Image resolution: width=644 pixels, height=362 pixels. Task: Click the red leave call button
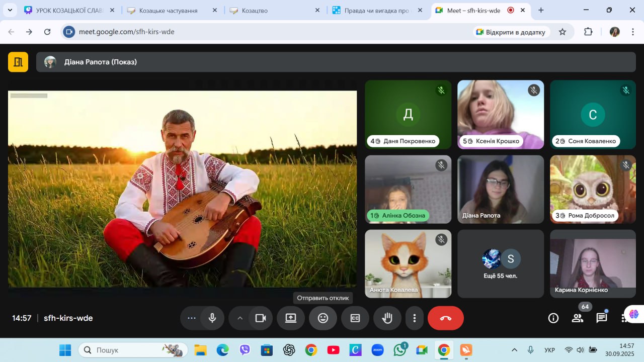coord(445,318)
